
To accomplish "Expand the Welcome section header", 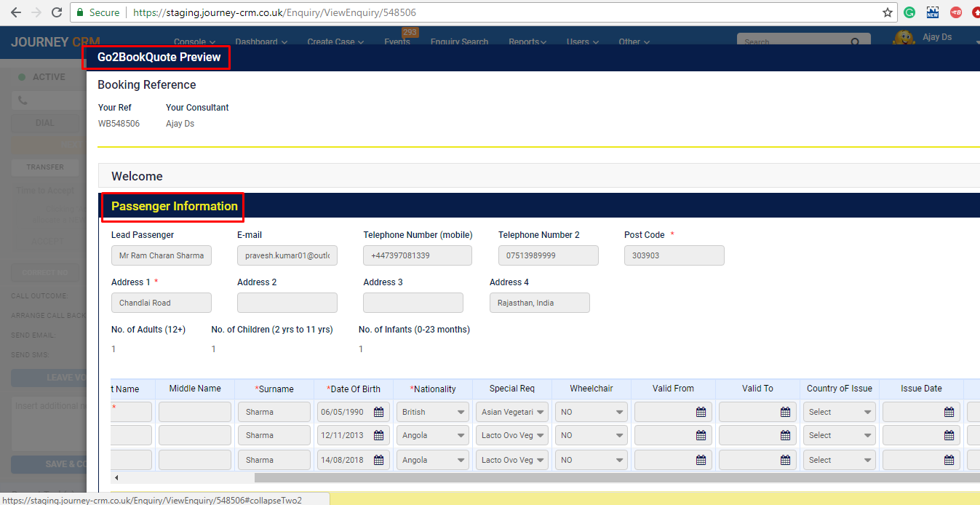I will (x=538, y=176).
